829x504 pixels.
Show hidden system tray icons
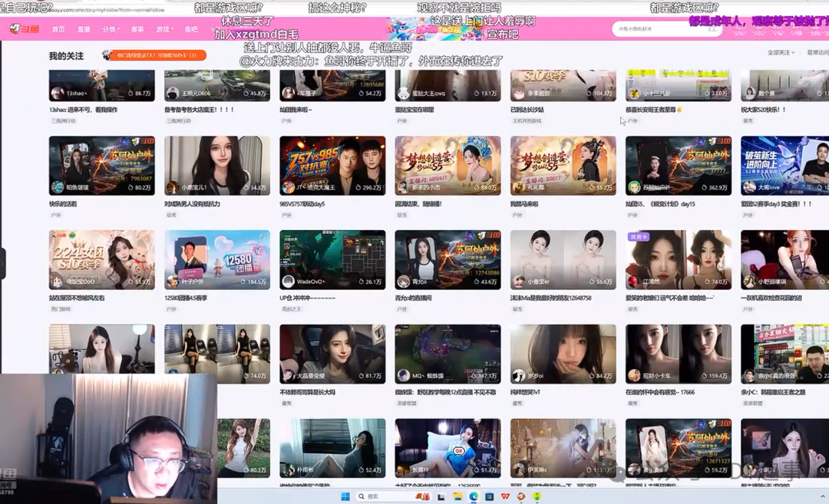click(x=822, y=496)
